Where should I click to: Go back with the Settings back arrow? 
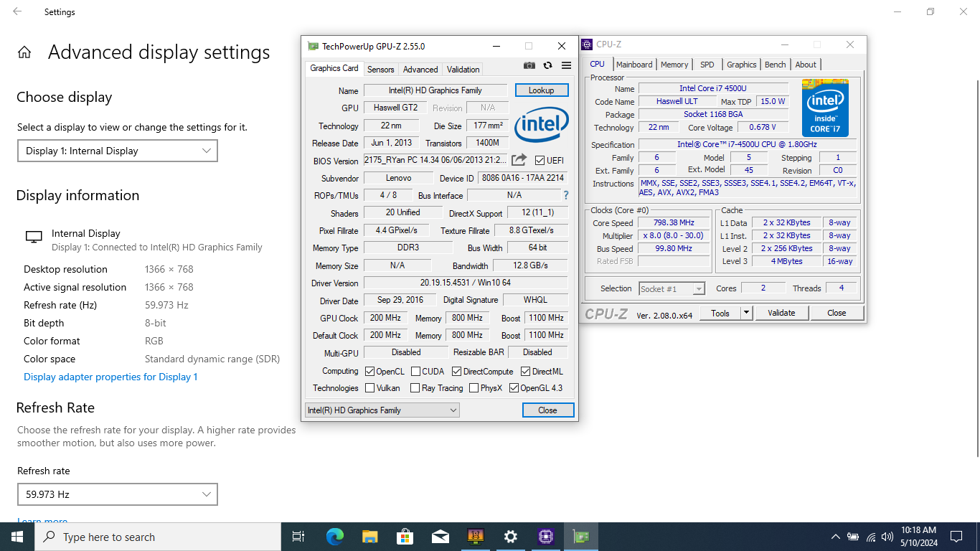pos(17,11)
